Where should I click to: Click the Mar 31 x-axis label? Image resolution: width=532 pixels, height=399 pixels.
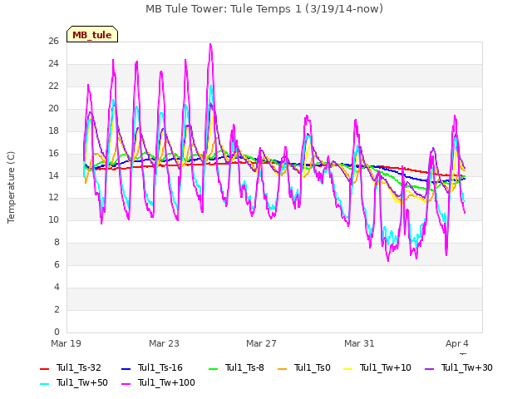coord(359,343)
